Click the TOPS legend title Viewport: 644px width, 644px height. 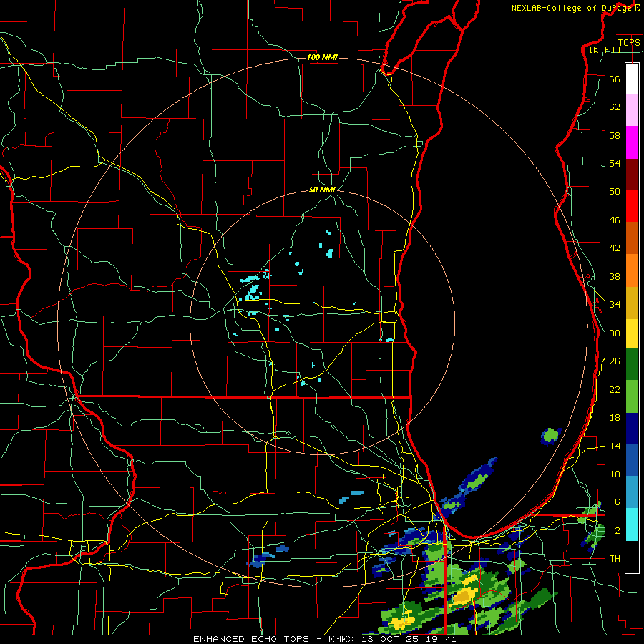629,42
